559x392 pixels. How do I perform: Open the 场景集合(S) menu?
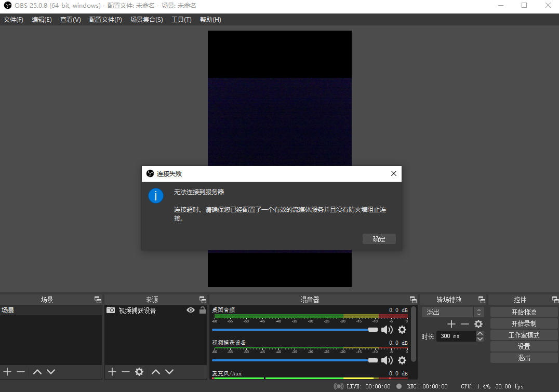tap(147, 20)
